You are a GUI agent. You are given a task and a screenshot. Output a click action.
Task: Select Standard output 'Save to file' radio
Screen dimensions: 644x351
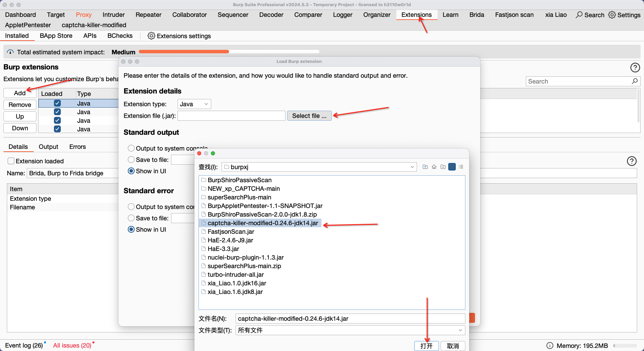131,160
